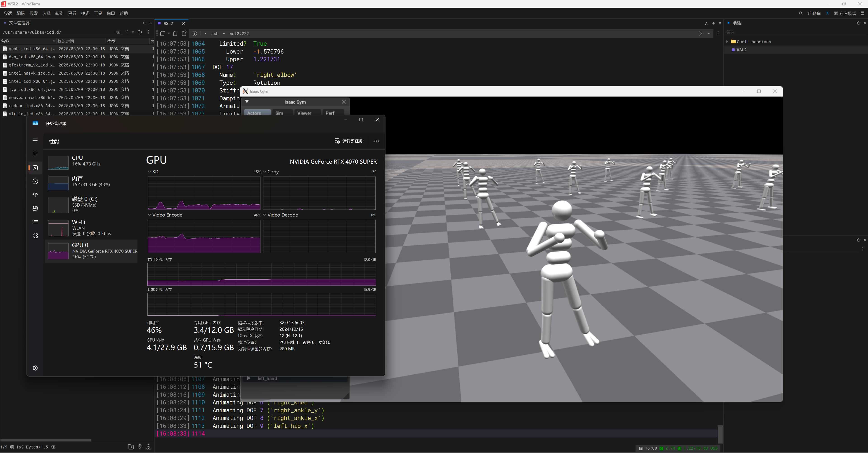Toggle Task Manager hamburger navigation menu
Screen dimensions: 868x453
click(x=35, y=140)
